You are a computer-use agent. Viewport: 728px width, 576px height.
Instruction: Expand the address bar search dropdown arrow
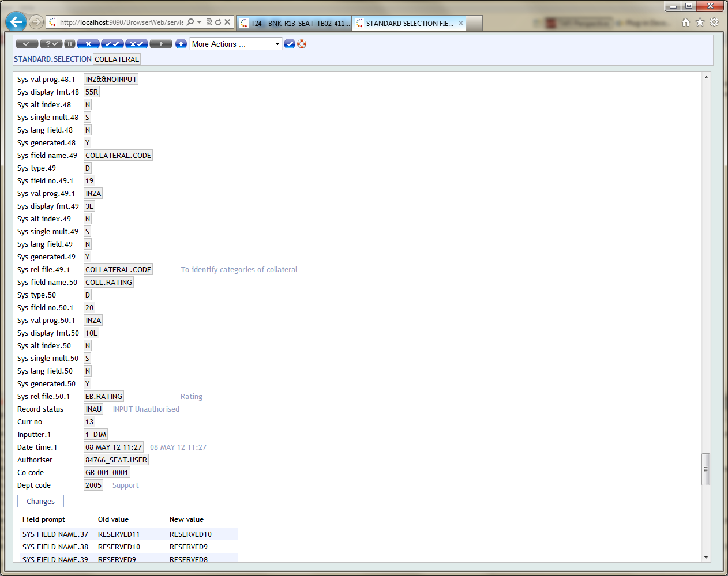(x=200, y=22)
